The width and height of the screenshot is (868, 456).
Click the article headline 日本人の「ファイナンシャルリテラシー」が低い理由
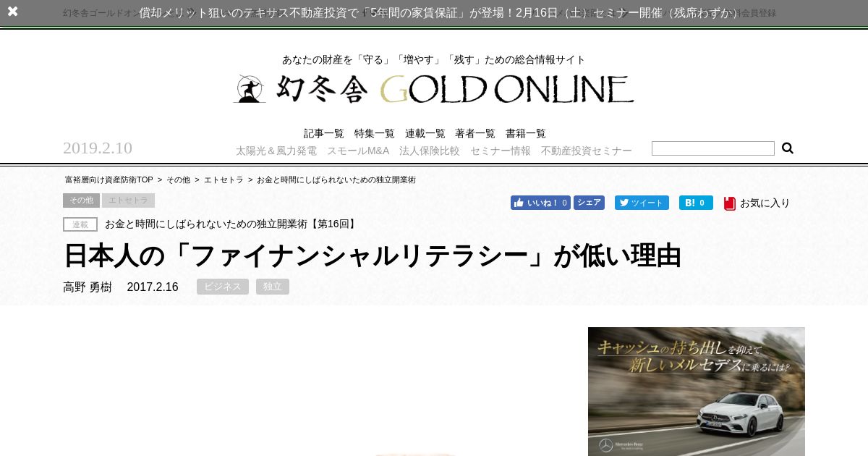(x=373, y=256)
